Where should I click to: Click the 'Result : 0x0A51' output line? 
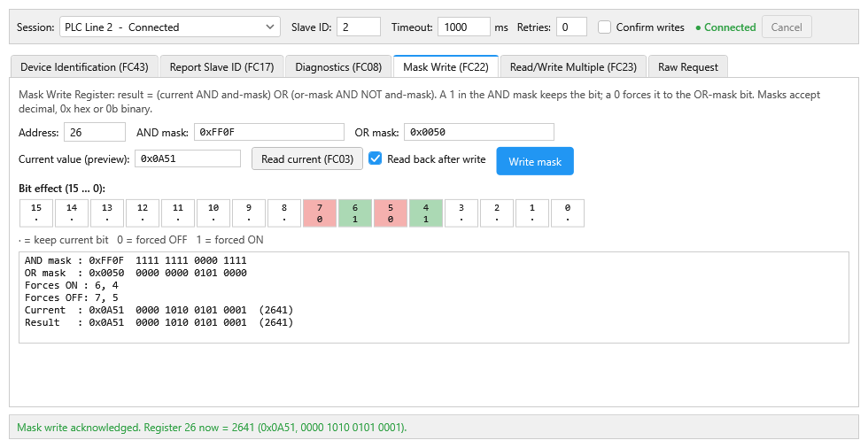point(159,322)
